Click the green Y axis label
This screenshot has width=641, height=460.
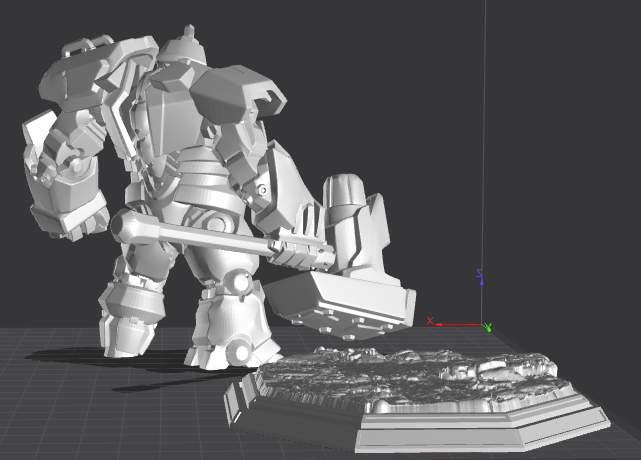click(488, 327)
